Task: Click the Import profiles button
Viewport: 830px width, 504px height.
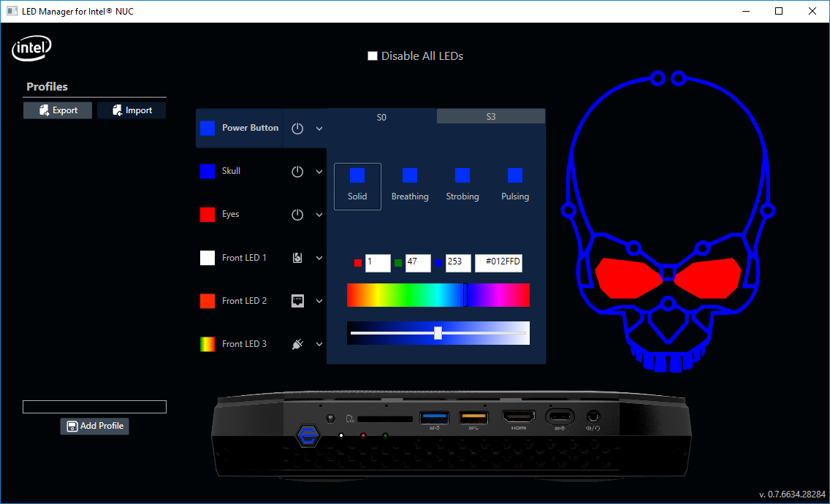Action: click(x=132, y=110)
